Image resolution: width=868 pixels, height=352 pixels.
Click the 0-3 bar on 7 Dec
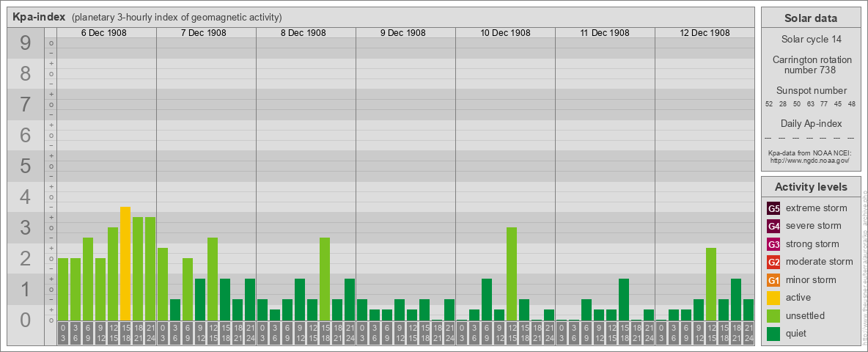coord(163,284)
